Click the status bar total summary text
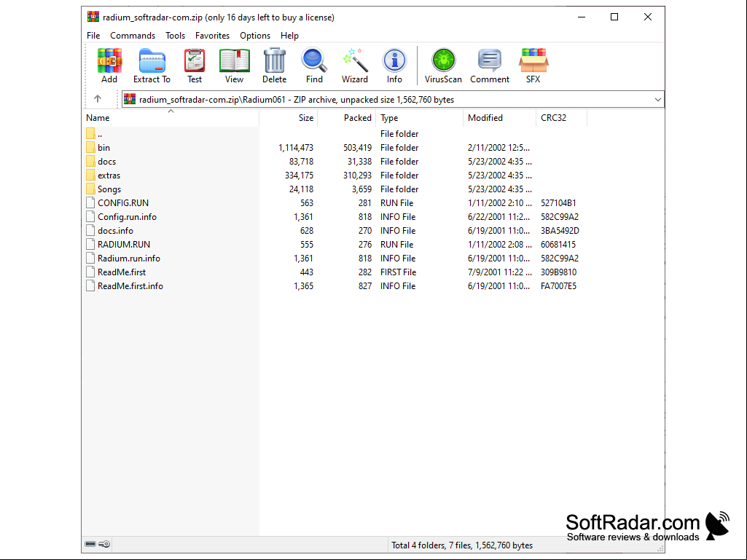The width and height of the screenshot is (747, 560). (462, 545)
